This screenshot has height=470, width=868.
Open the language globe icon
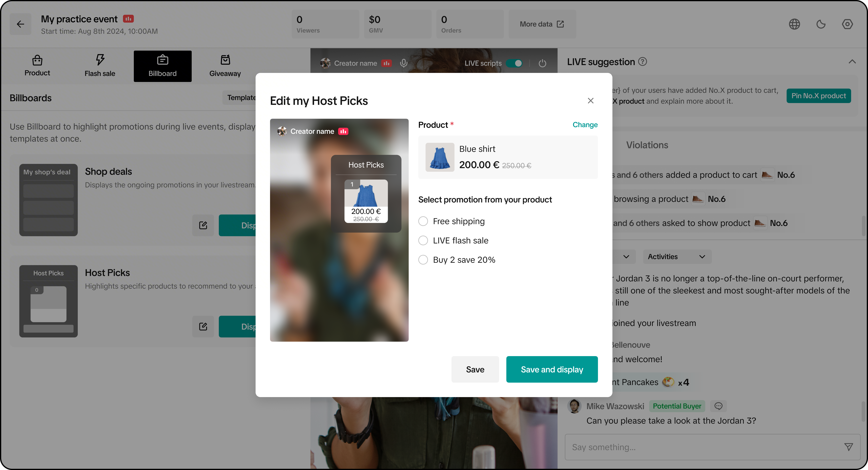(x=794, y=24)
